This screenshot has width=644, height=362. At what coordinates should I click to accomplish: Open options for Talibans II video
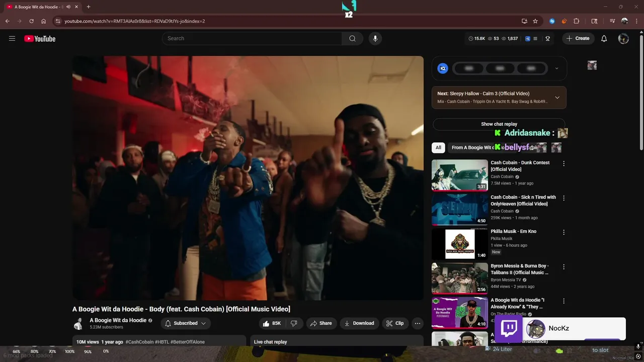click(563, 266)
